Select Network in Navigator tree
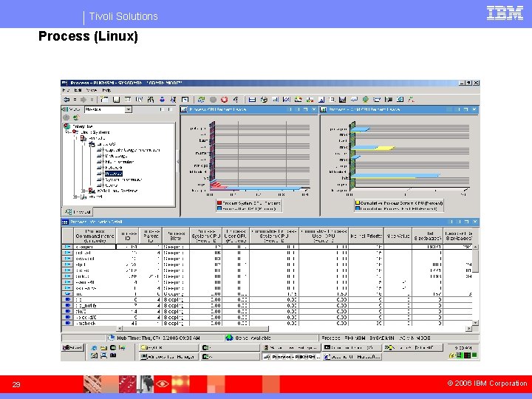The width and height of the screenshot is (532, 399). point(114,168)
